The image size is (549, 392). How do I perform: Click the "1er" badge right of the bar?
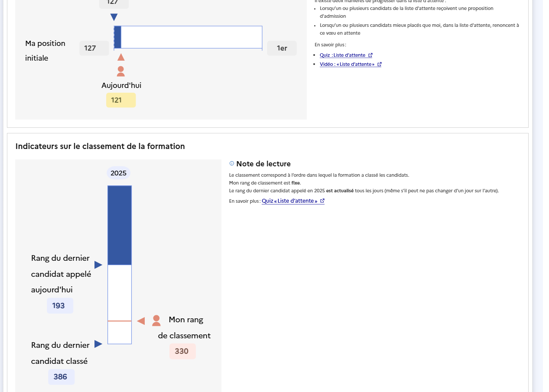tap(282, 48)
